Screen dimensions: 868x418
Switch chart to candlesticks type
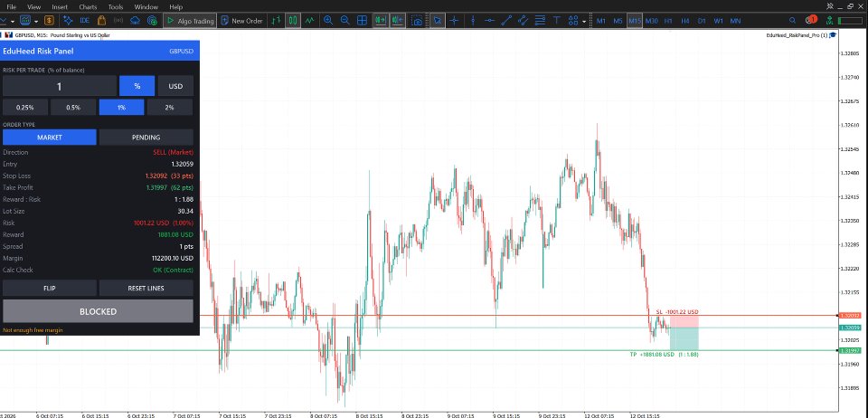292,21
